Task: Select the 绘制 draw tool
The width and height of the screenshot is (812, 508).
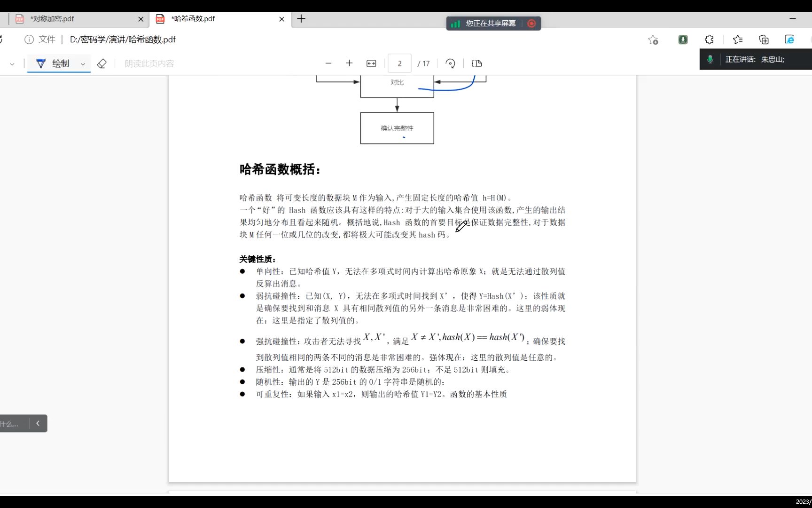Action: click(x=53, y=63)
